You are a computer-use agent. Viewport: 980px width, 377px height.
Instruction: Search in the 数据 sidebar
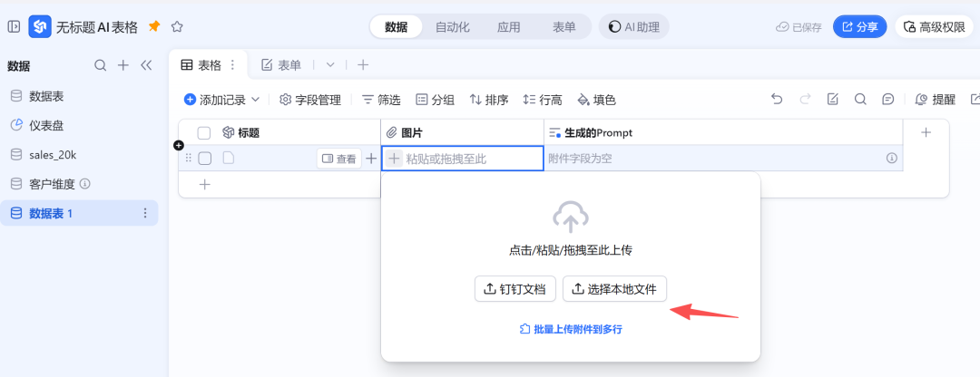[x=100, y=65]
